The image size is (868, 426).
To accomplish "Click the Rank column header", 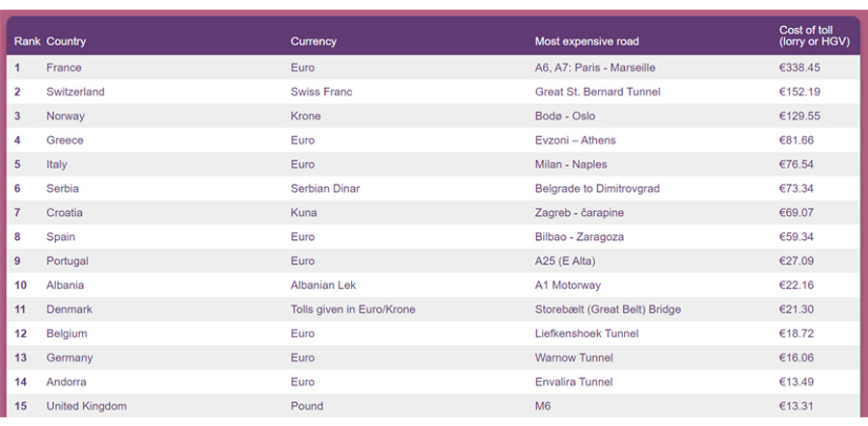I will pyautogui.click(x=27, y=41).
